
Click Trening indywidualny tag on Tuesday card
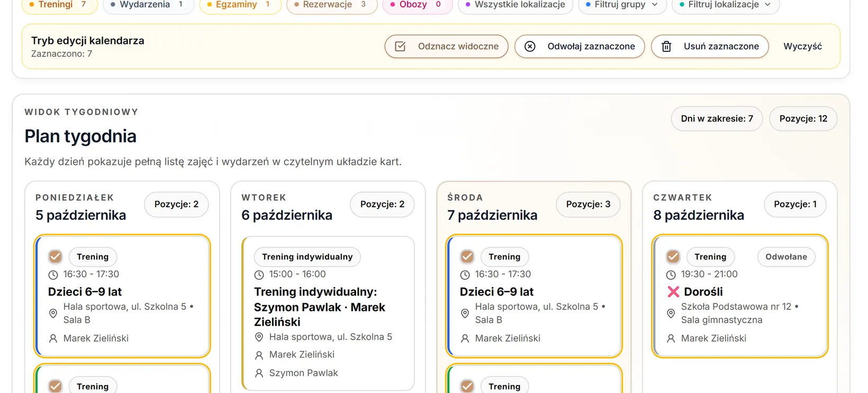(x=308, y=257)
